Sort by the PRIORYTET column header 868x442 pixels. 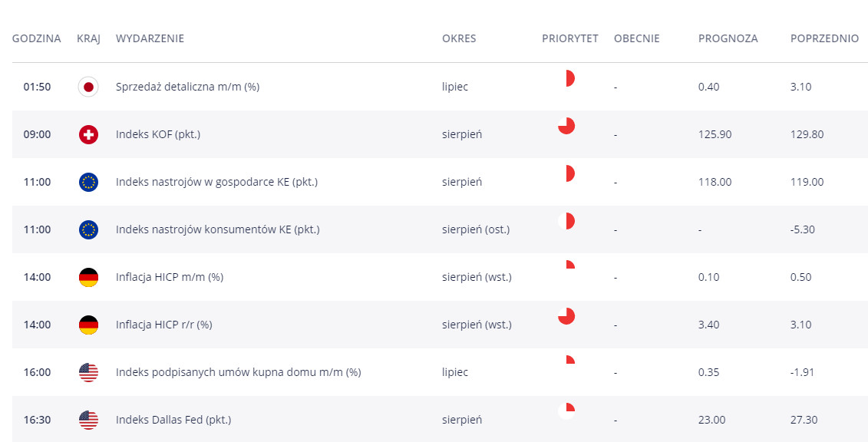coord(570,38)
